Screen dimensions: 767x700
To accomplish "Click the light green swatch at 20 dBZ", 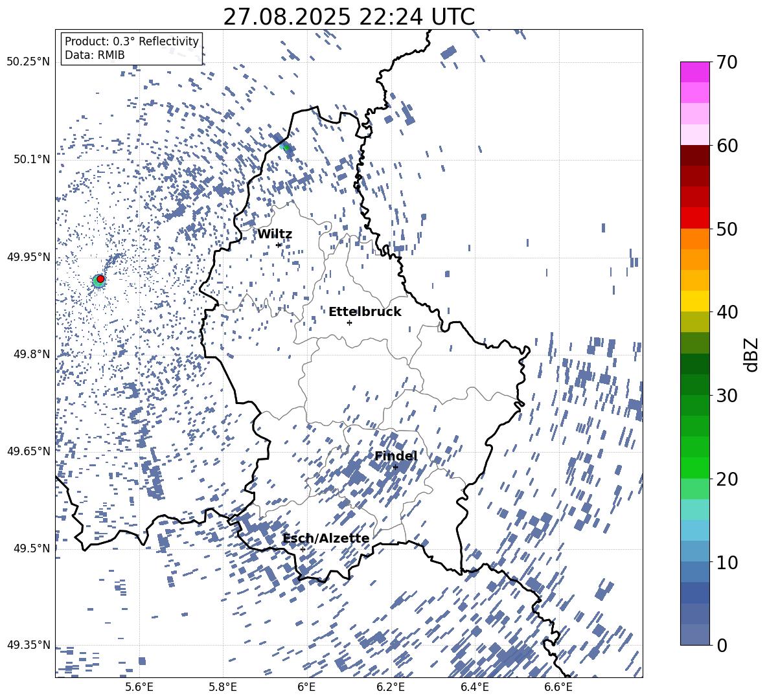I will pos(694,488).
